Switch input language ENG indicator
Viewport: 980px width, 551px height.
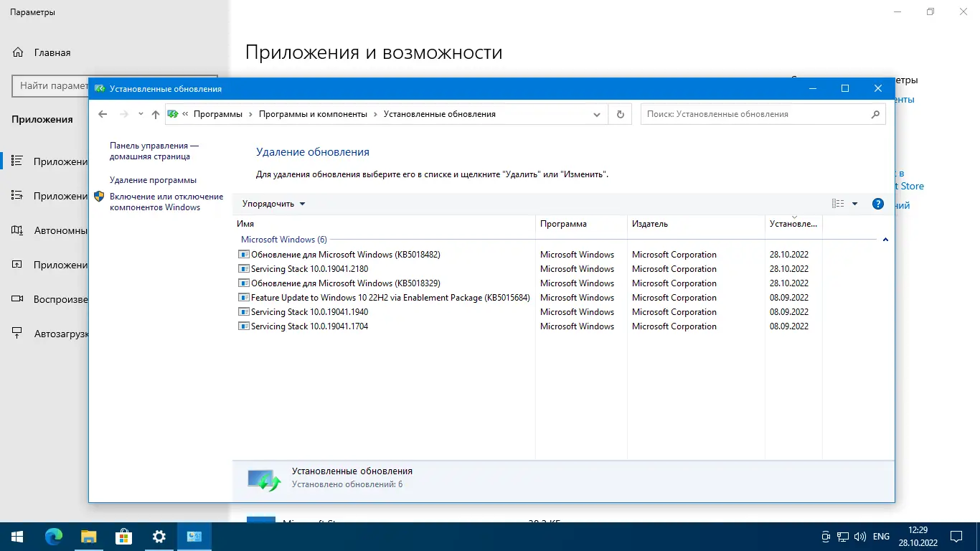click(881, 537)
